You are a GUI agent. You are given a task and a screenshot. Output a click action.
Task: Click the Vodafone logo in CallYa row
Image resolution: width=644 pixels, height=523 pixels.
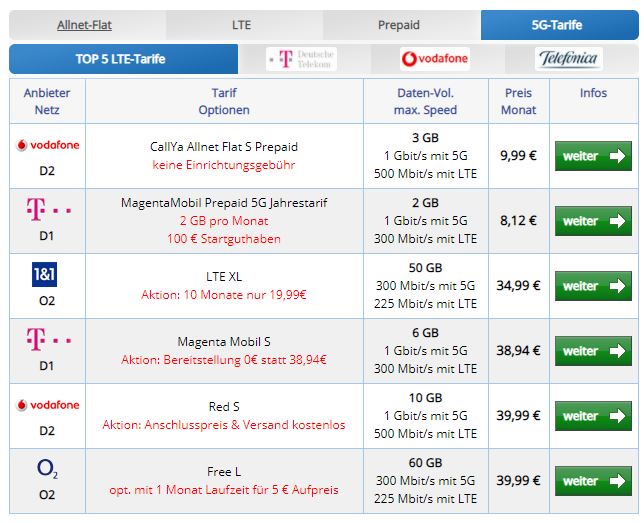coord(47,145)
